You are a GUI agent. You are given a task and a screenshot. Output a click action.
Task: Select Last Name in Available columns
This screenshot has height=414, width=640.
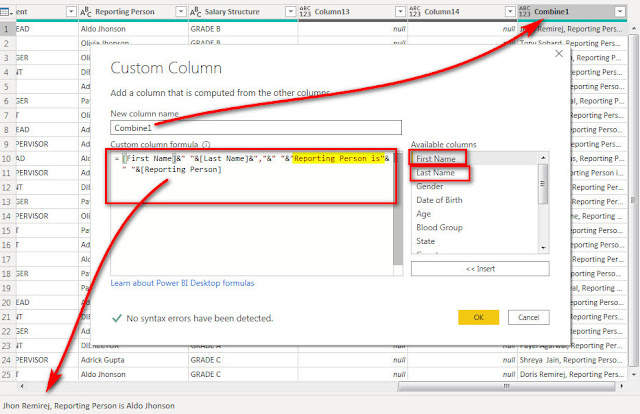coord(435,173)
